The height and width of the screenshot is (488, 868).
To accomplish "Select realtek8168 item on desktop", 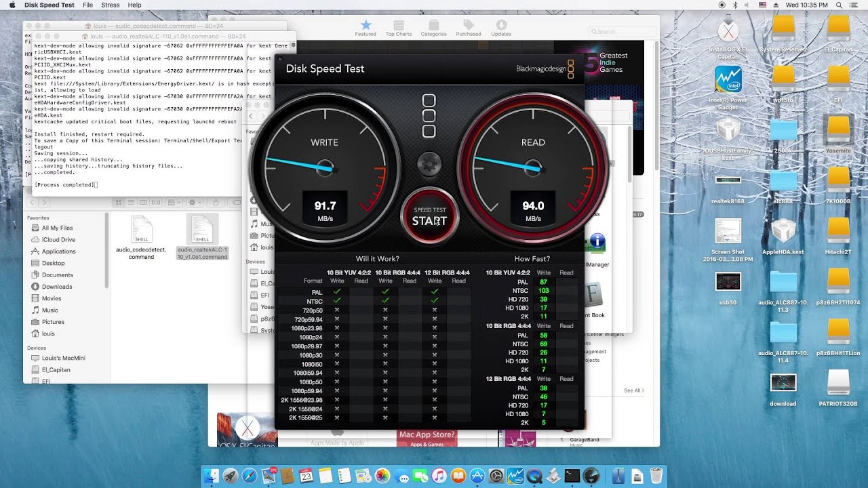I will coord(728,187).
